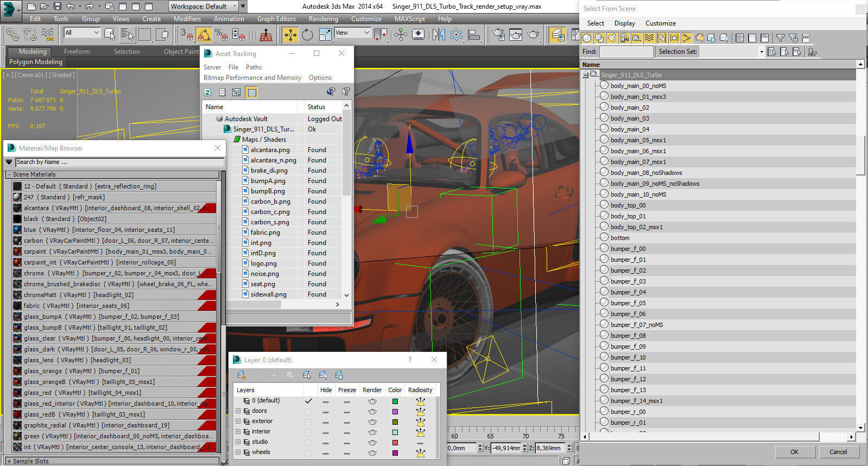Click Cancel in Select From Scene dialog
The height and width of the screenshot is (466, 868).
(x=838, y=452)
